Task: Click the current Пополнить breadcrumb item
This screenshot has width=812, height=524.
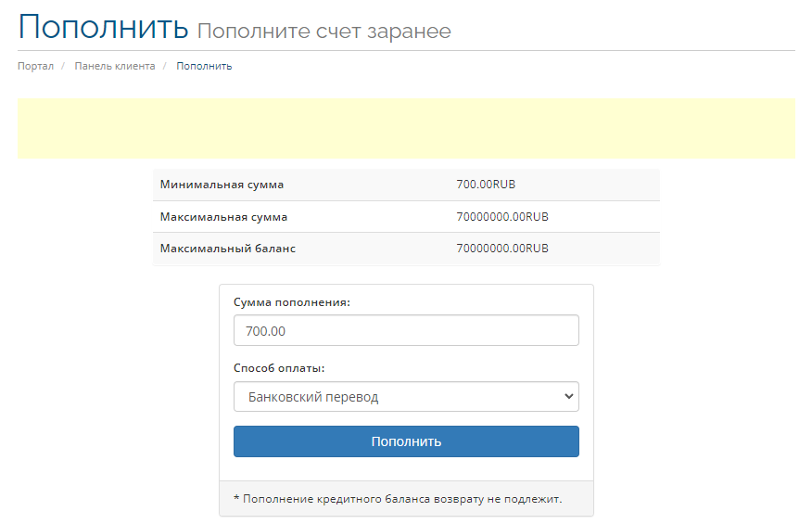Action: [204, 67]
